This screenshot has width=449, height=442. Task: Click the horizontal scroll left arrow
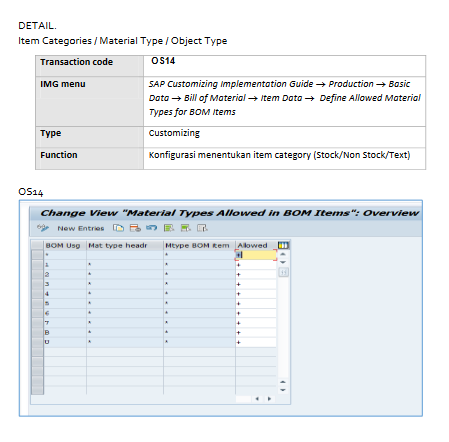tap(257, 399)
